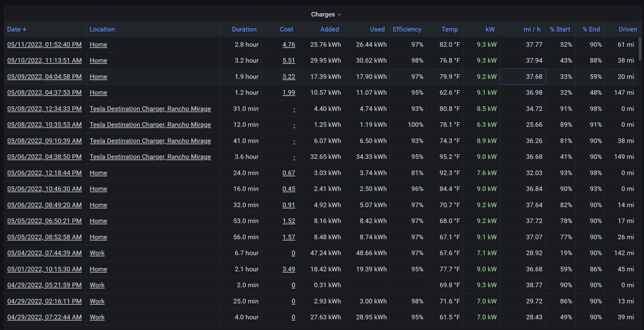The height and width of the screenshot is (330, 644).
Task: Click Work location in the 05/04/2022 row
Action: pos(97,253)
